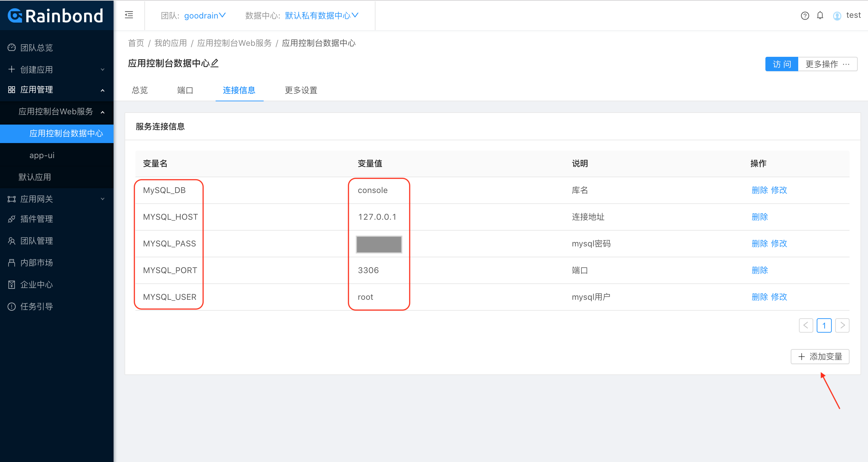Click 首页 in the breadcrumb
This screenshot has width=868, height=462.
tap(136, 43)
